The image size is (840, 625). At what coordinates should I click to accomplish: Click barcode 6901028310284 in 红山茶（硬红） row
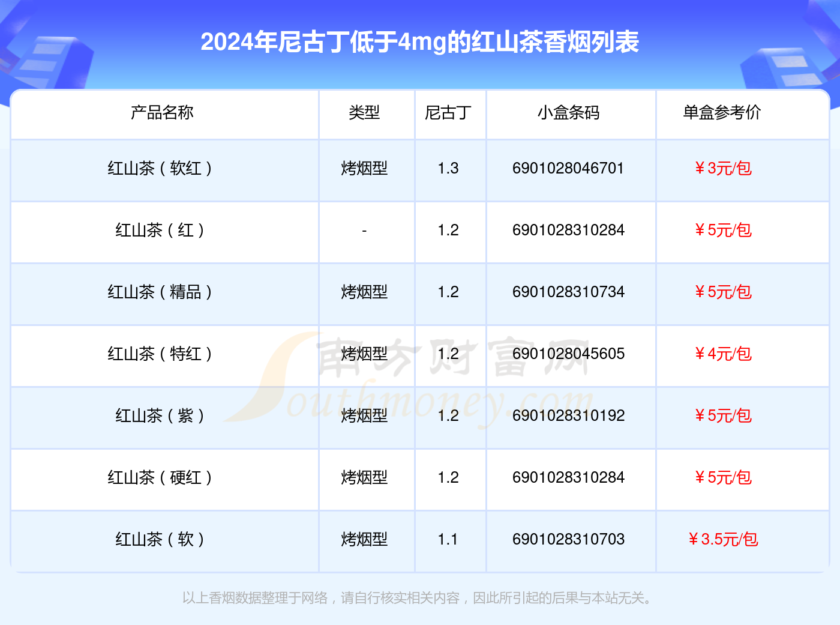pyautogui.click(x=568, y=477)
